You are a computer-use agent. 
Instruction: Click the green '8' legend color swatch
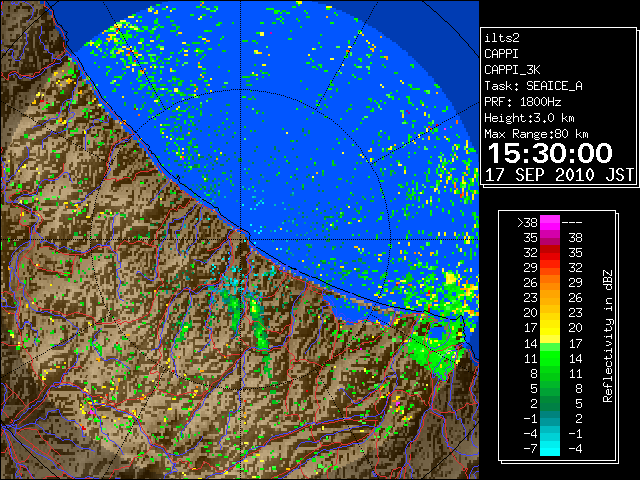(550, 373)
